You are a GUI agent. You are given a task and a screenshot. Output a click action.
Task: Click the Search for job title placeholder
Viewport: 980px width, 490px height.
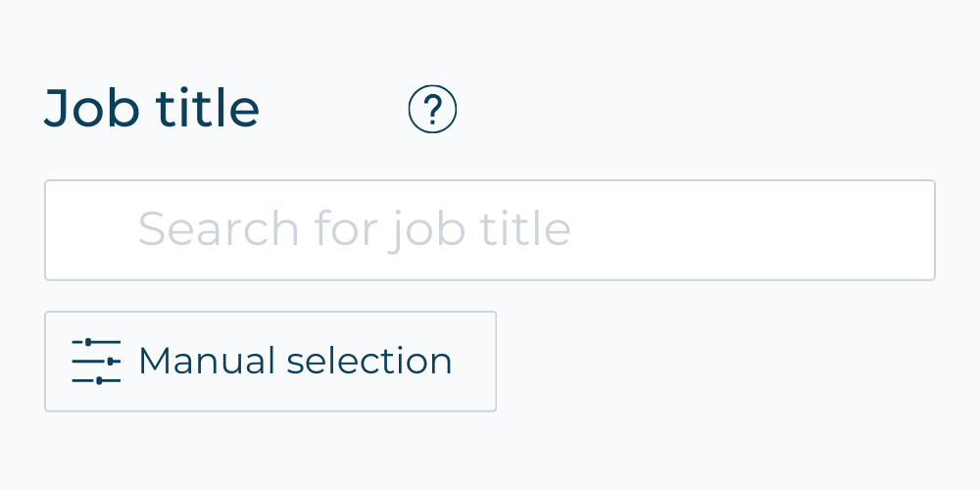354,230
